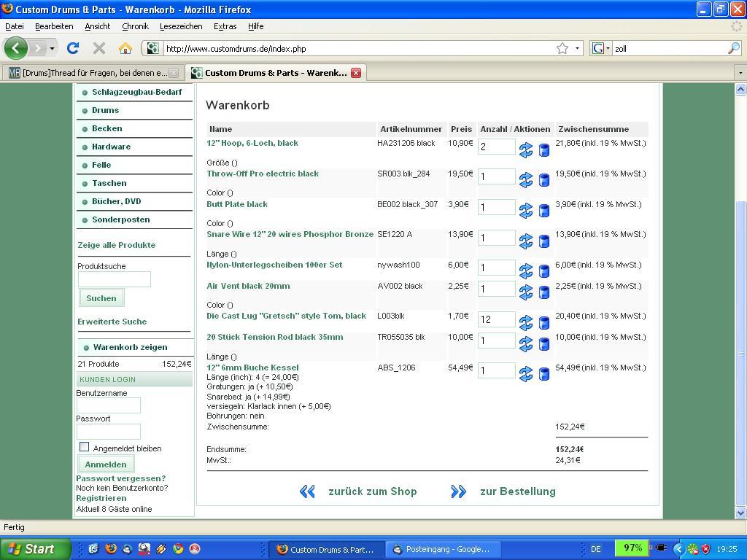Open the Snare Wire 12" product link
Screen dimensions: 747x560
click(290, 234)
